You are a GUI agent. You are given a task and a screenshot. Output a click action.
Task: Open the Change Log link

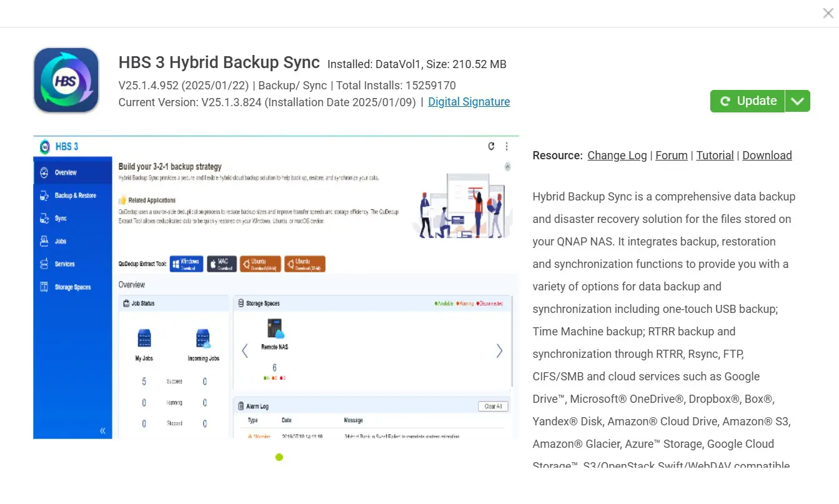617,155
